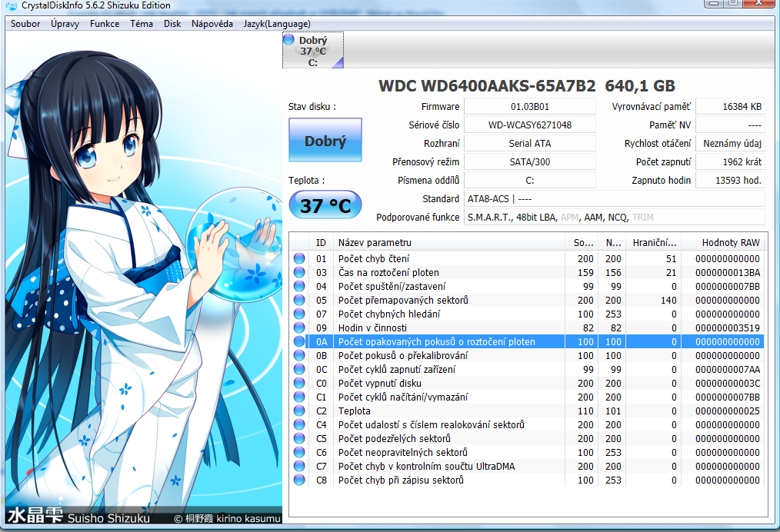Click the status orb for attribute C4

click(x=299, y=424)
